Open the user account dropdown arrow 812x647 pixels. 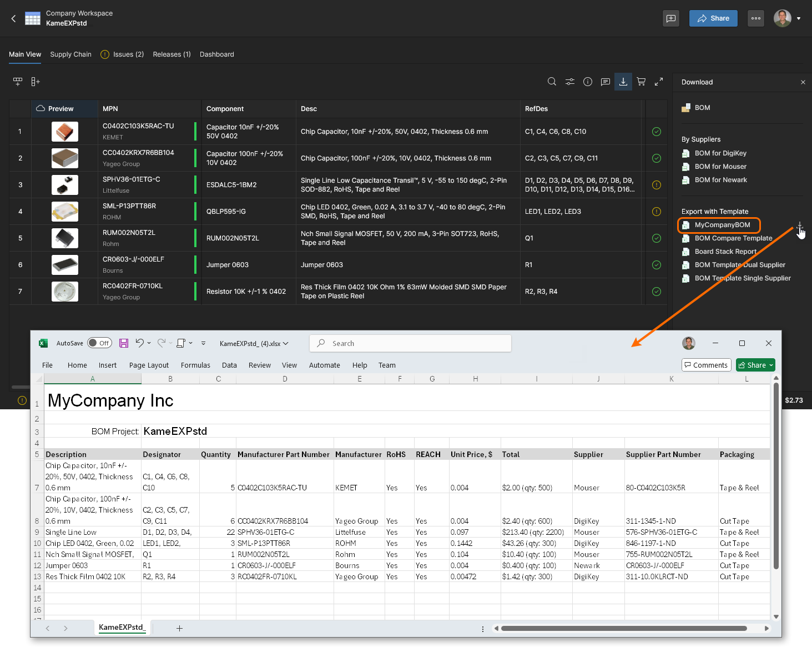click(x=799, y=18)
